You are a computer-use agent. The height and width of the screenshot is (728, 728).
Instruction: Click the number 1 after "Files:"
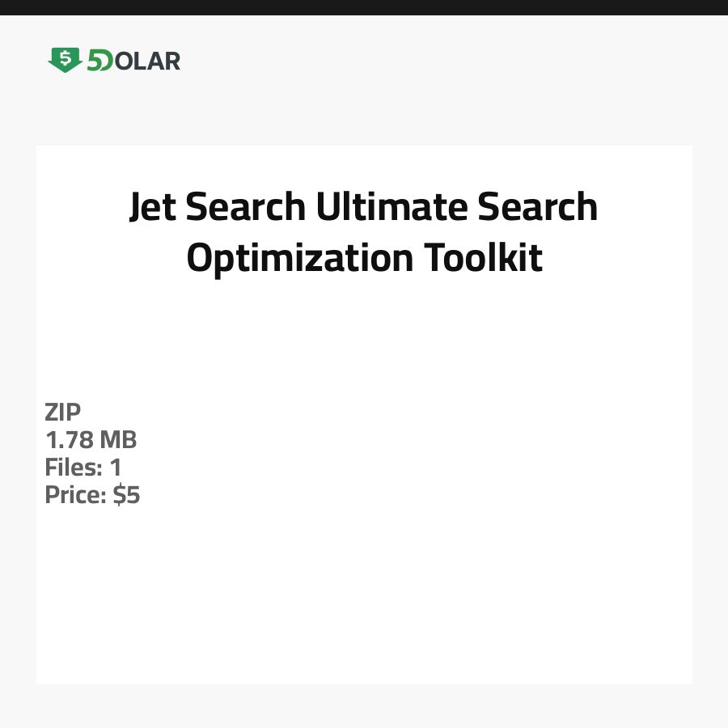(116, 468)
